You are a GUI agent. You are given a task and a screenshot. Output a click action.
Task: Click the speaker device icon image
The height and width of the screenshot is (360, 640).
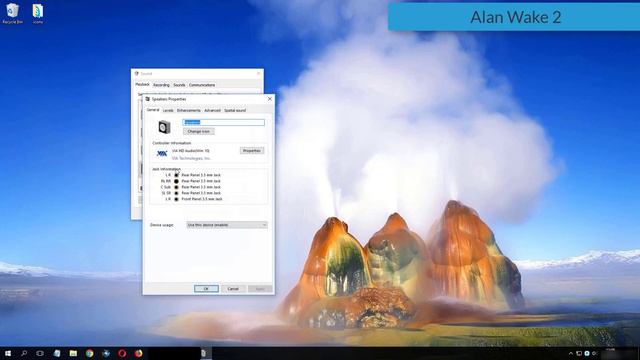(x=164, y=127)
